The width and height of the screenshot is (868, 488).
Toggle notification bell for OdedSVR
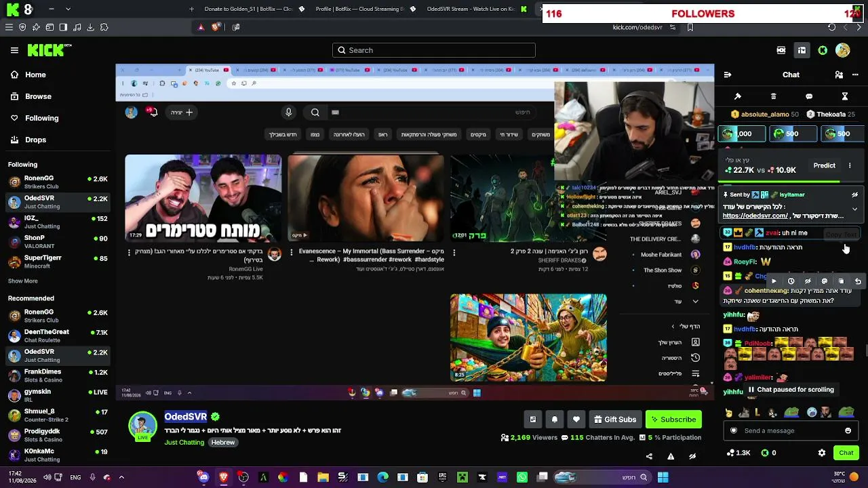(x=555, y=420)
